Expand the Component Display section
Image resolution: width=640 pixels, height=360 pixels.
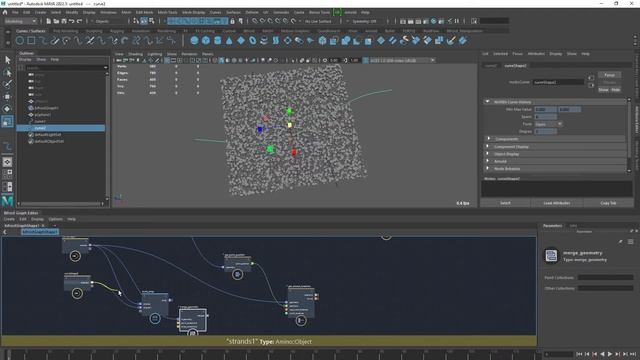[x=488, y=147]
